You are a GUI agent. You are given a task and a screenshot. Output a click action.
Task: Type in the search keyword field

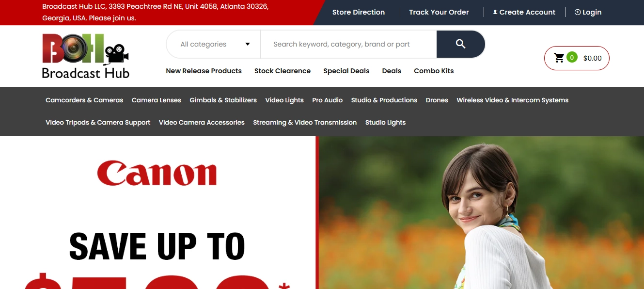pyautogui.click(x=348, y=44)
